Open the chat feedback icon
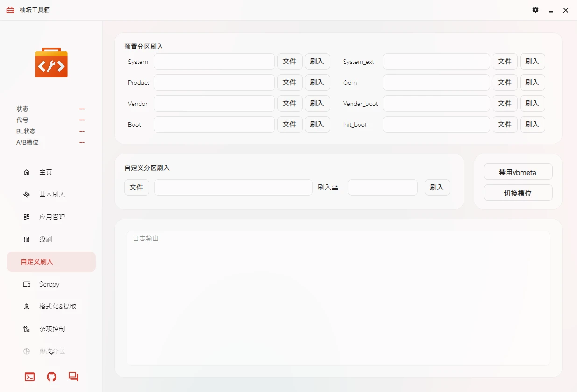 click(x=73, y=377)
